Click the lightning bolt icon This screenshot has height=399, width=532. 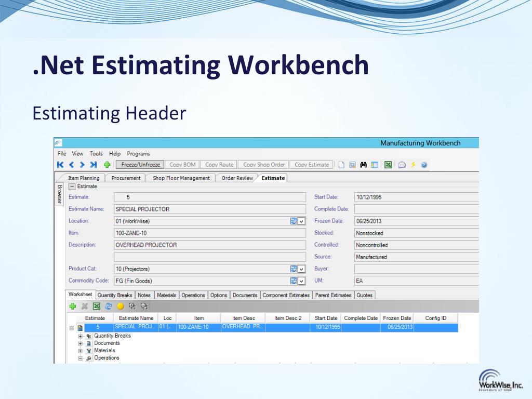(x=413, y=165)
